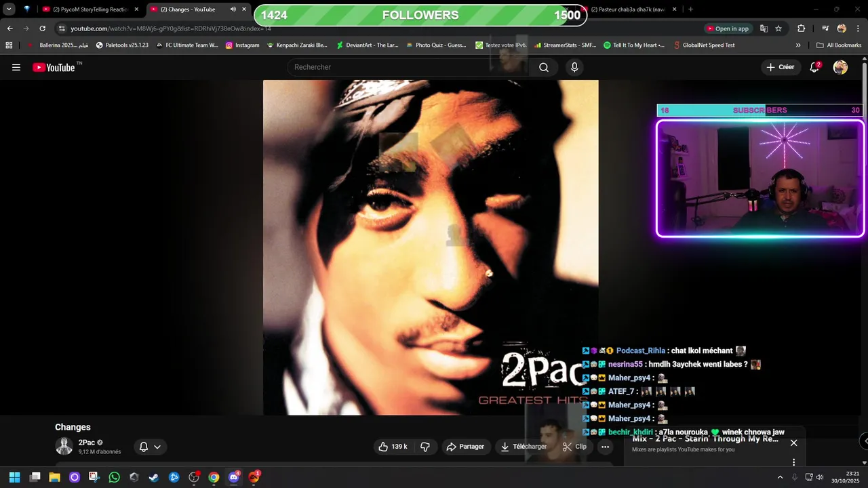Open File Explorer from taskbar
868x488 pixels.
pos(55,477)
